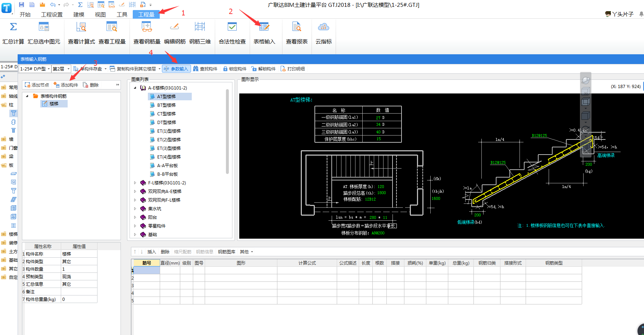The image size is (644, 335).
Task: Select DT型楼梯 in atlas list
Action: (166, 122)
